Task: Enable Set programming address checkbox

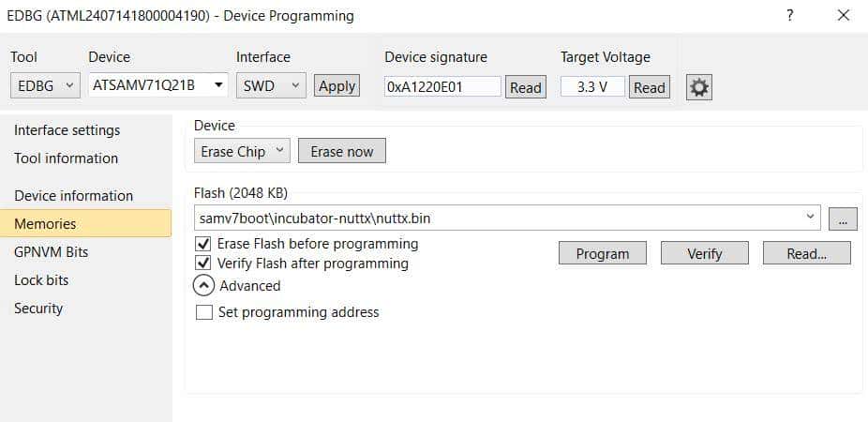Action: (x=204, y=312)
